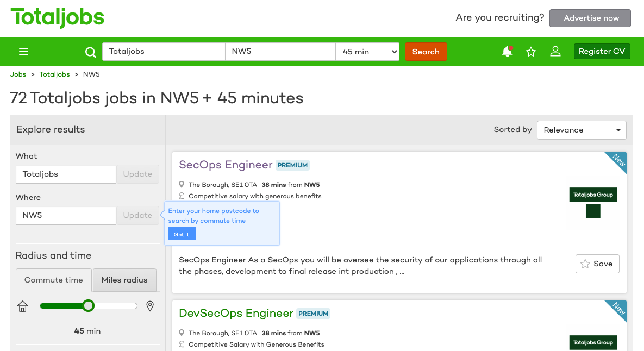The height and width of the screenshot is (351, 644).
Task: Click Totaljobs Group logo on SecOps Engineer card
Action: (x=593, y=203)
